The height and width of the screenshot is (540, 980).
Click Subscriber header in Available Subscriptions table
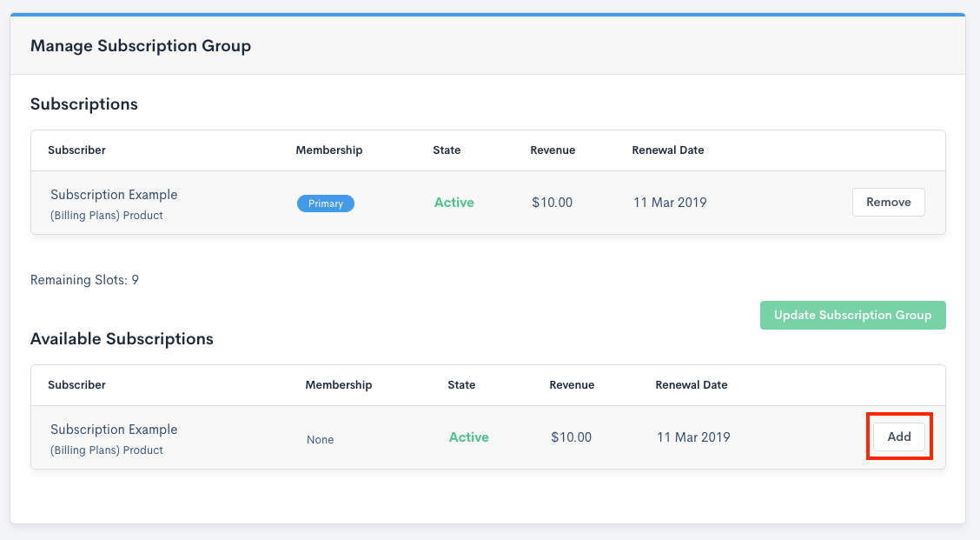pos(76,384)
